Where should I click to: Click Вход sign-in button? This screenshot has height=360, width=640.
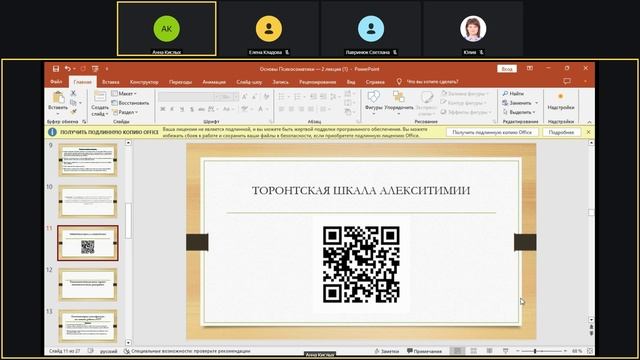(x=507, y=69)
